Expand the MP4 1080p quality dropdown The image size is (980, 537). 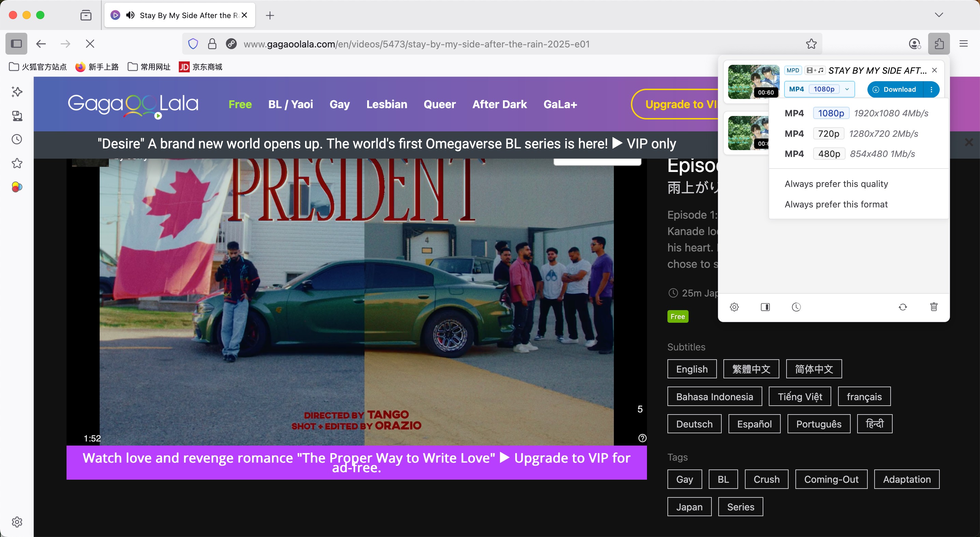coord(820,89)
